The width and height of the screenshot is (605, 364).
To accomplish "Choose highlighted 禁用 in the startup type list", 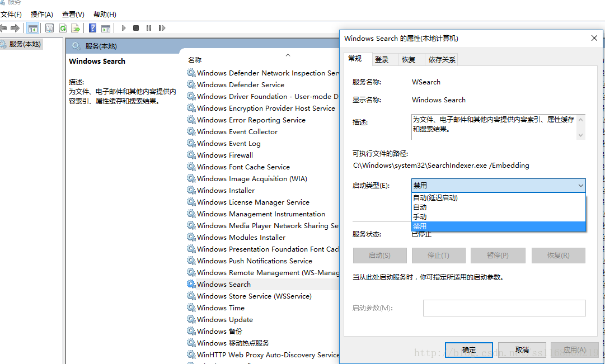I will click(499, 226).
